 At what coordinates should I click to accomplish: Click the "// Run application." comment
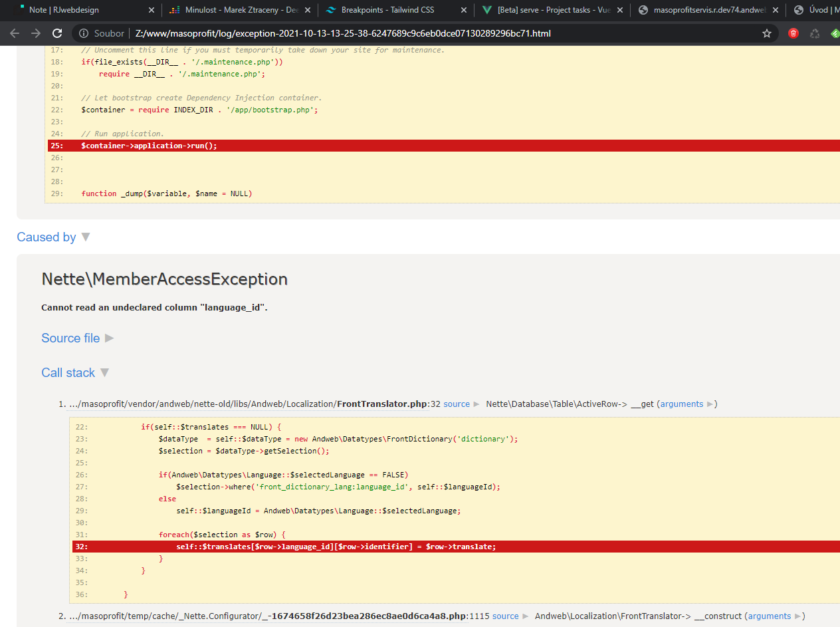122,134
